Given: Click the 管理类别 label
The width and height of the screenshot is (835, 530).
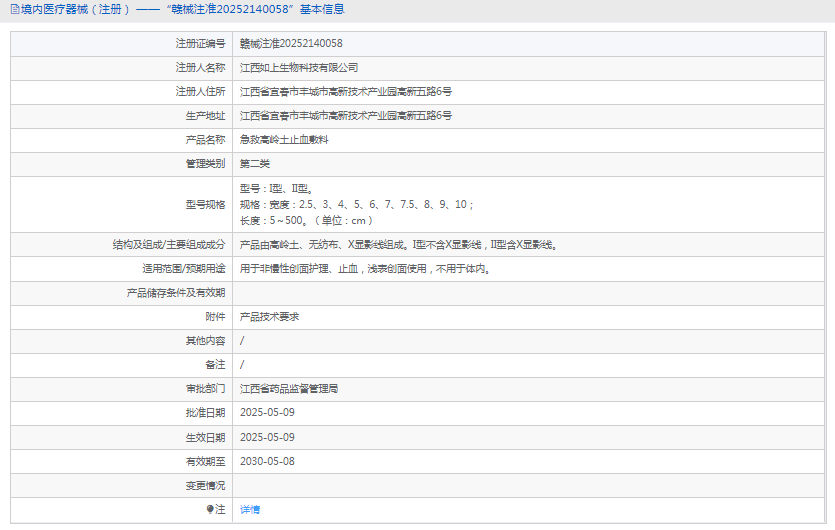Looking at the screenshot, I should 206,164.
